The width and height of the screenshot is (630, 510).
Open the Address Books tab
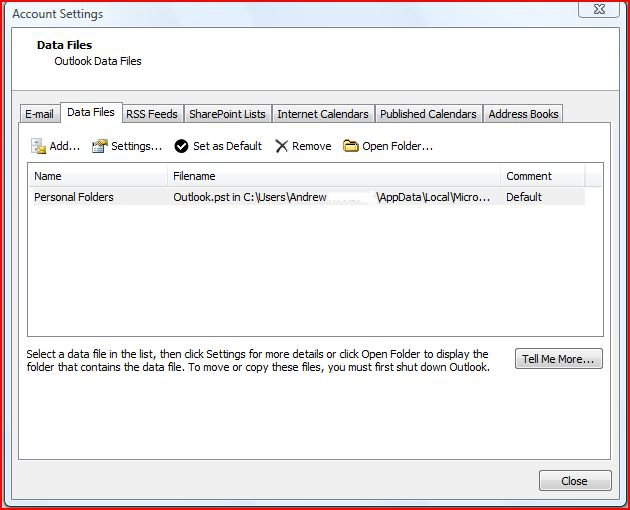(x=523, y=114)
